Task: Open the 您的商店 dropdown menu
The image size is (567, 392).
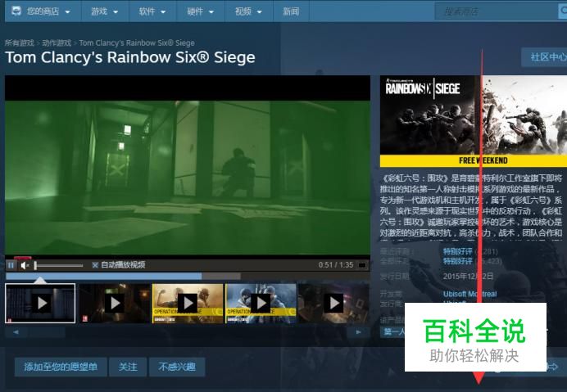Action: click(43, 11)
